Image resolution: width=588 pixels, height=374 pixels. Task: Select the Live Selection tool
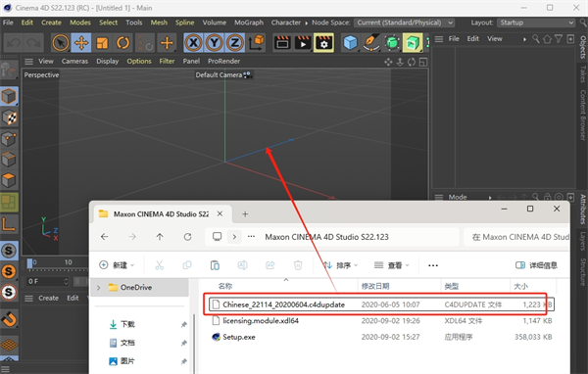click(x=61, y=43)
